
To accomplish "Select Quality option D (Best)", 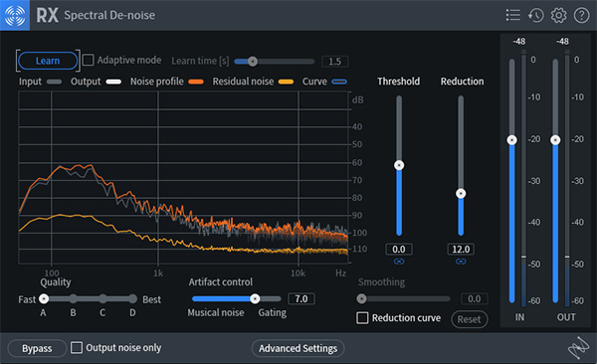I will coord(132,299).
